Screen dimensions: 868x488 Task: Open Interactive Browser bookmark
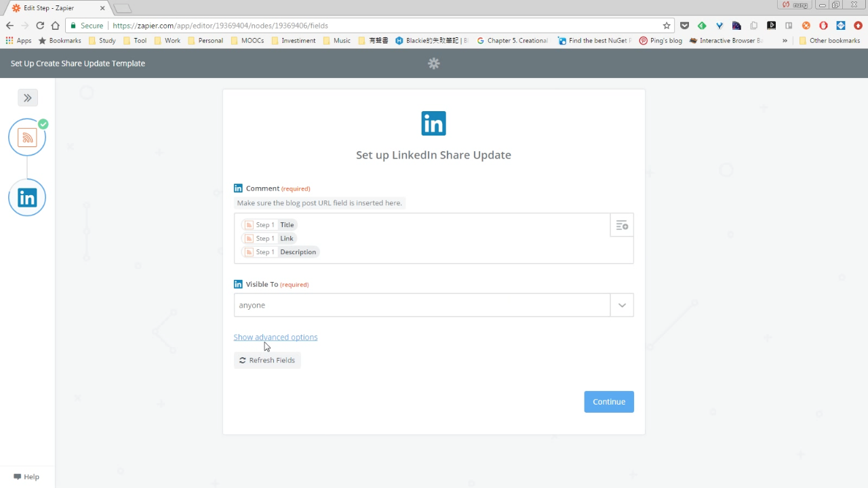pyautogui.click(x=726, y=41)
